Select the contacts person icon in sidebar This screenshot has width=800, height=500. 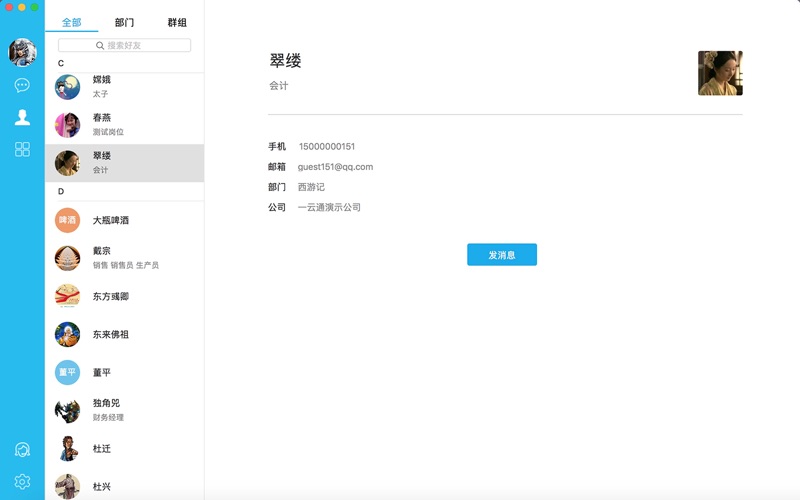pos(22,118)
